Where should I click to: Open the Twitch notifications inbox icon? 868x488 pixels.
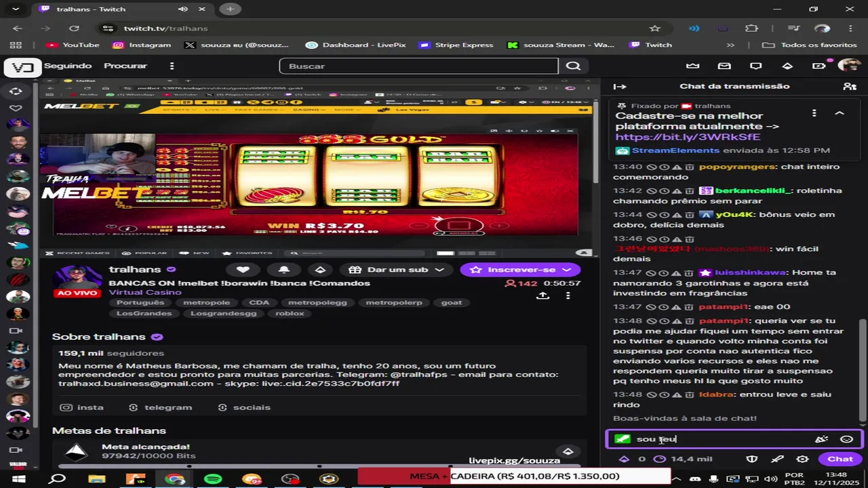[x=724, y=66]
